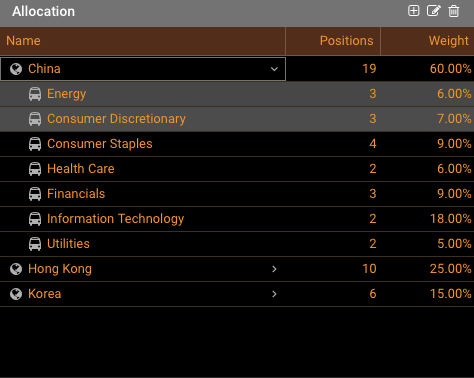The height and width of the screenshot is (378, 474).
Task: Click the globe icon next to China
Action: [x=16, y=69]
